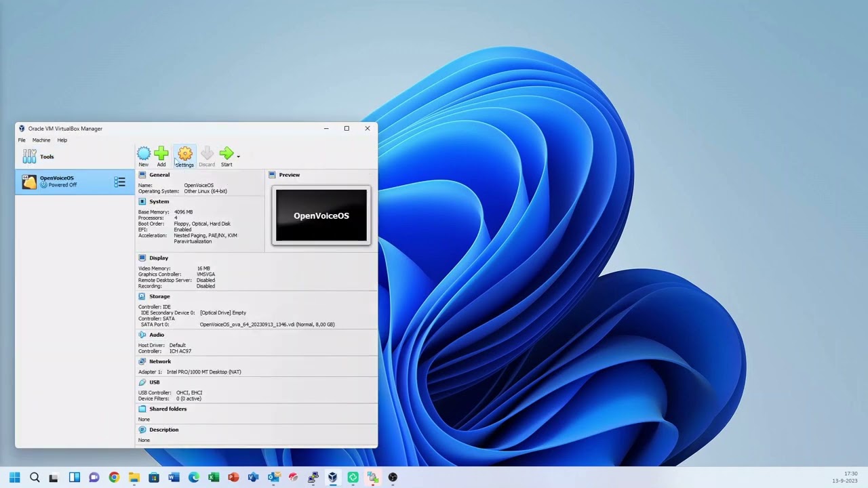The width and height of the screenshot is (868, 488).
Task: Open OBS Studio from the taskbar
Action: pyautogui.click(x=393, y=477)
